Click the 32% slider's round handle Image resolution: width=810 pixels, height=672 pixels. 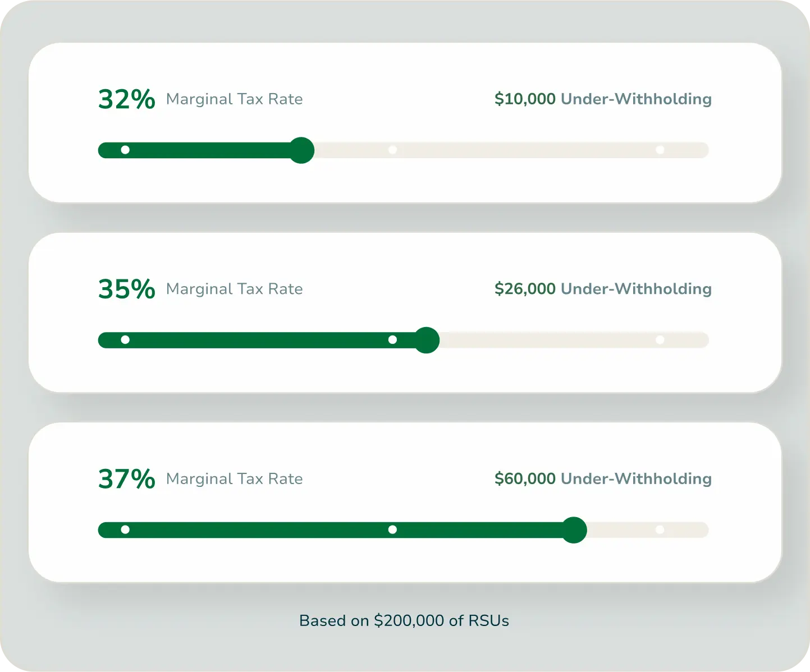(x=301, y=150)
